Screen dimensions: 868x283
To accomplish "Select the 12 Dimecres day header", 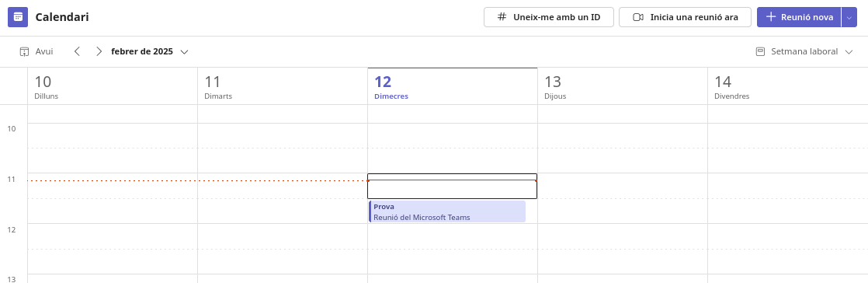I will coord(453,86).
